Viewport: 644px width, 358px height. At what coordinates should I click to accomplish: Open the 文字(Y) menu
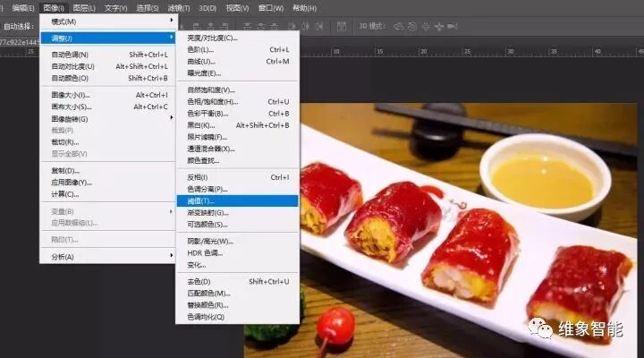point(115,8)
